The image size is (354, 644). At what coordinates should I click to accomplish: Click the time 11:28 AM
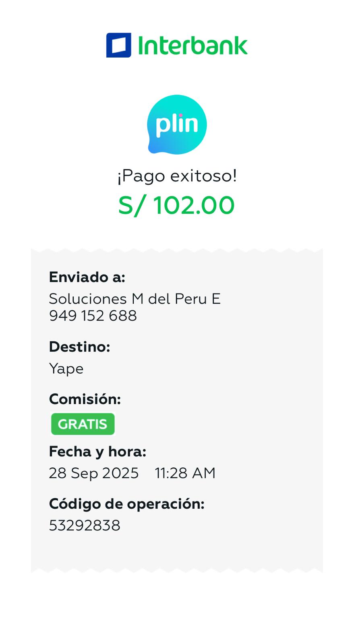pos(185,473)
